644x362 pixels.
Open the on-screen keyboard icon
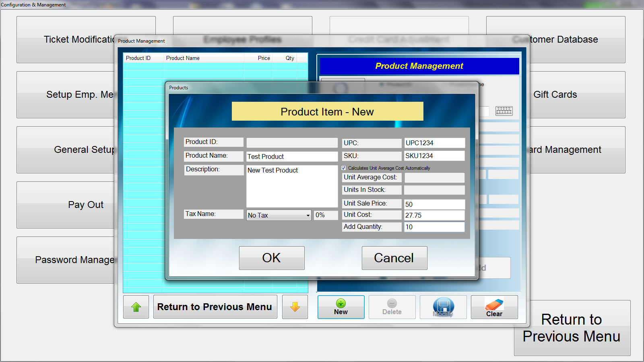click(504, 111)
